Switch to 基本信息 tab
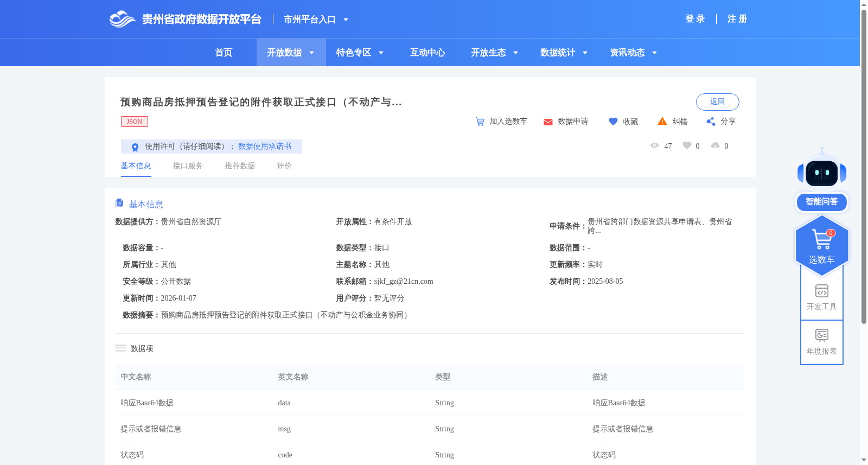868x465 pixels. click(136, 166)
